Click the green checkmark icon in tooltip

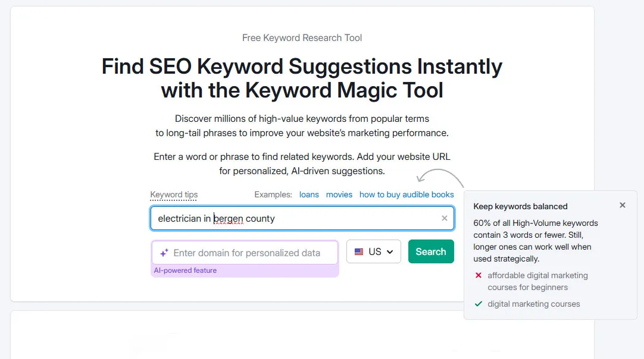pos(479,304)
